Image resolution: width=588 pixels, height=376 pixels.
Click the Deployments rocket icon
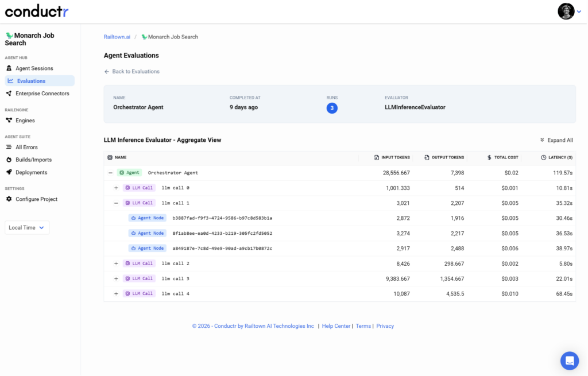click(x=9, y=172)
